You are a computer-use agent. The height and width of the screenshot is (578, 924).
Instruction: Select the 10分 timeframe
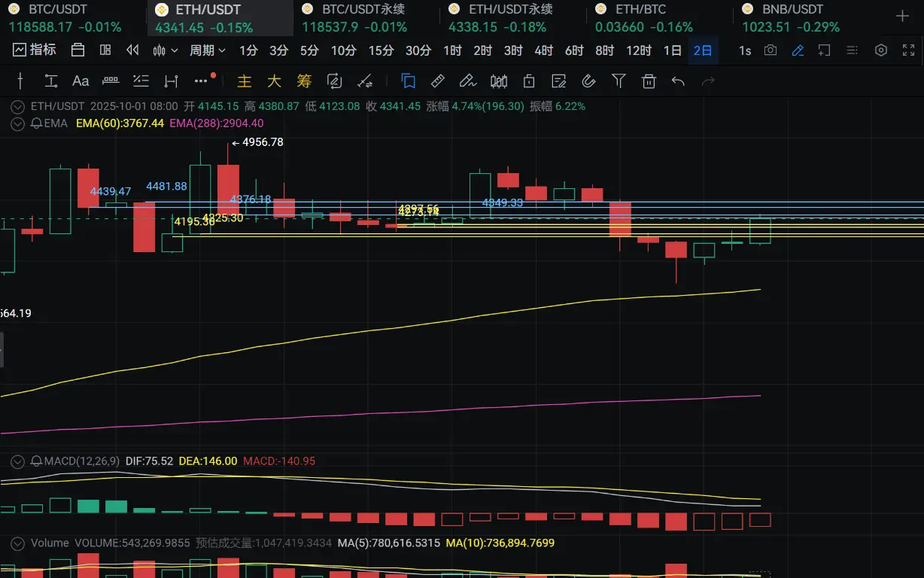pyautogui.click(x=343, y=50)
